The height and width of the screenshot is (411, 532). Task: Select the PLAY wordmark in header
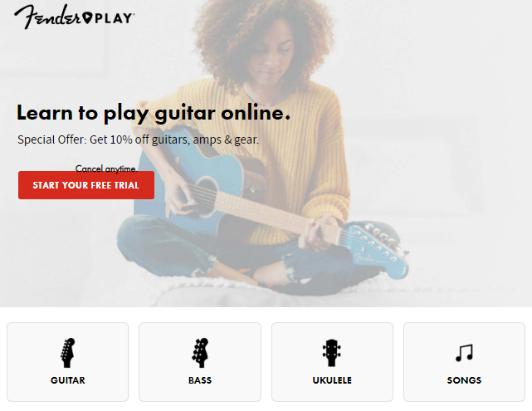click(x=114, y=18)
